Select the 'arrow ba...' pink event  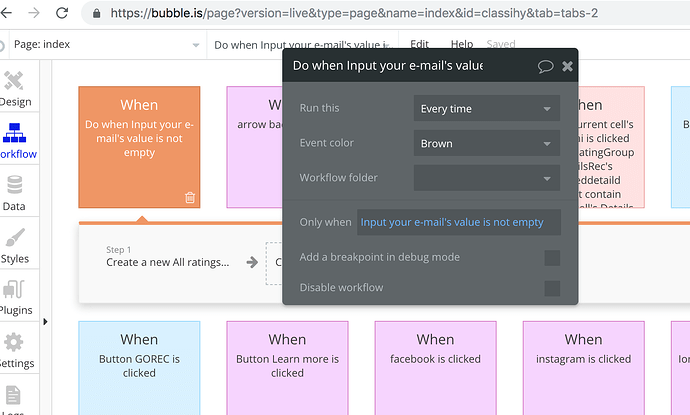(255, 147)
